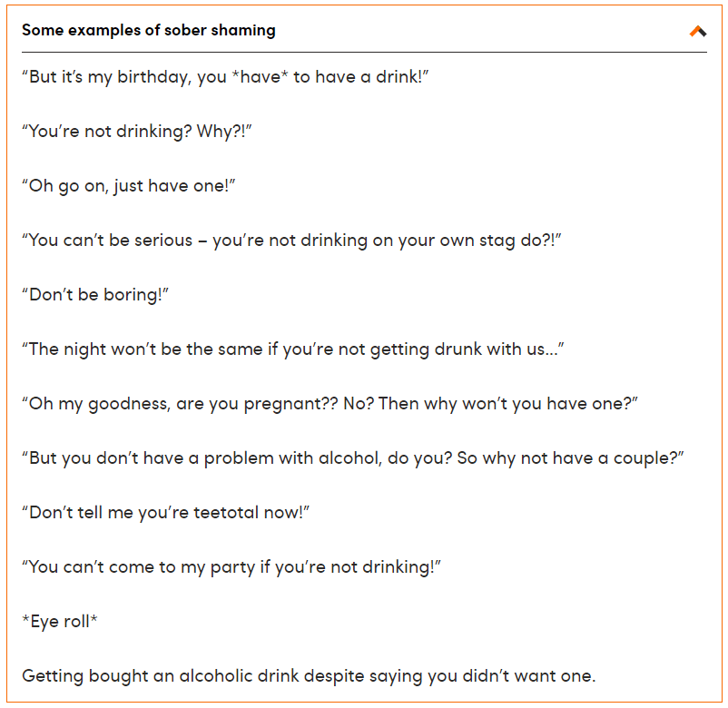The width and height of the screenshot is (728, 708).
Task: Click the quote mentioning your own stag do
Action: click(291, 241)
